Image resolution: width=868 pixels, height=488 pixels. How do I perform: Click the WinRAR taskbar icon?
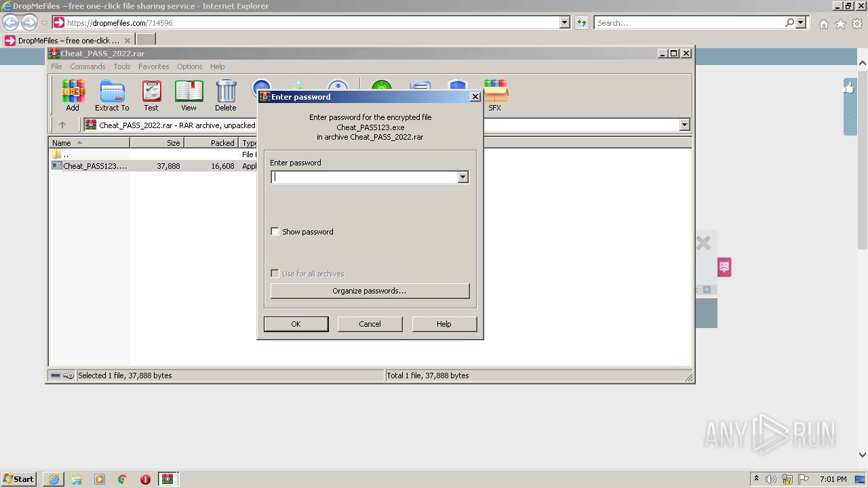(167, 479)
